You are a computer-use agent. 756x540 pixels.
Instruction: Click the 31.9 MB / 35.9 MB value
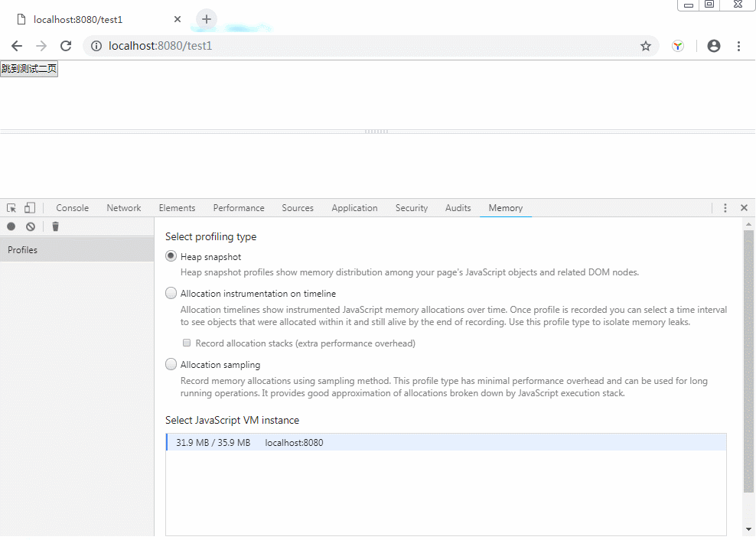[x=213, y=442]
